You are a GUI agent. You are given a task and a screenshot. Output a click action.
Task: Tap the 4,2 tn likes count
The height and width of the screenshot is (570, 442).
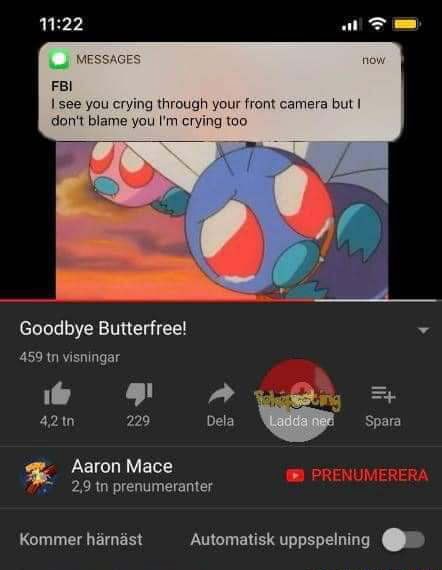57,421
